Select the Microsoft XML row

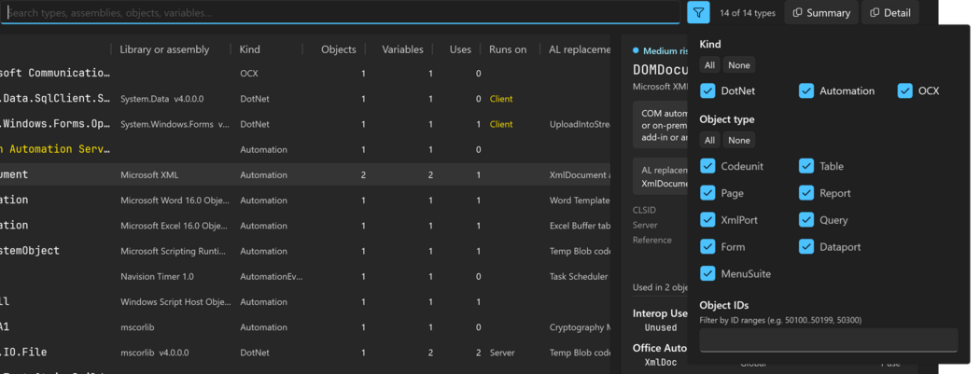[x=305, y=174]
